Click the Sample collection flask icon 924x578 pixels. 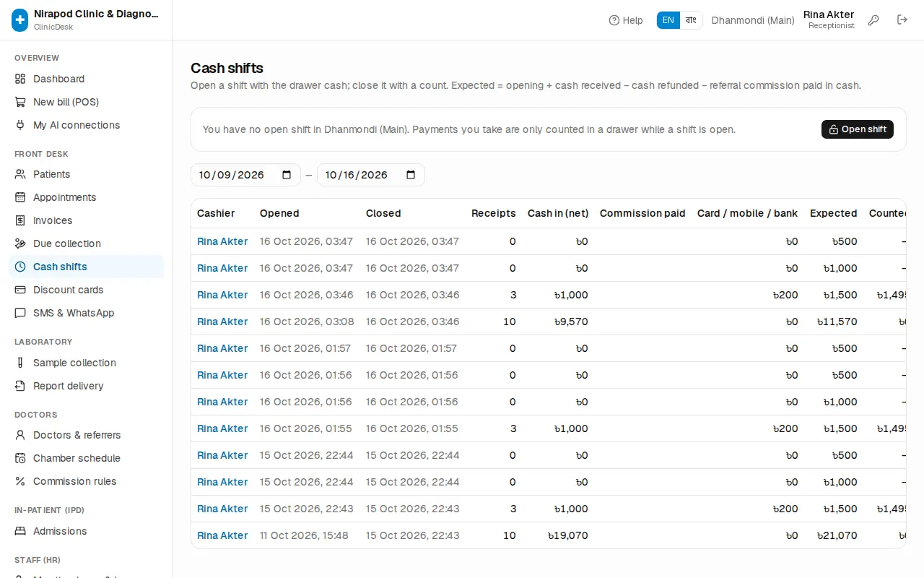pyautogui.click(x=20, y=363)
